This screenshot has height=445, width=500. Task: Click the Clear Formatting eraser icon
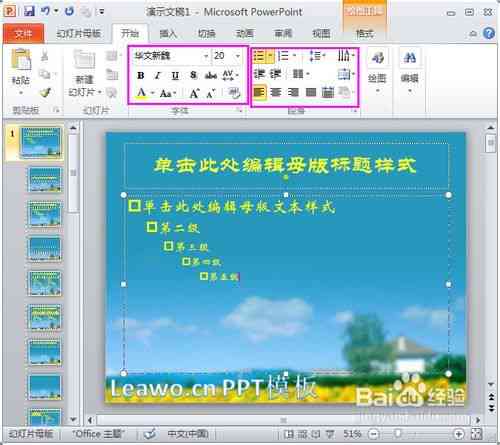[x=234, y=93]
